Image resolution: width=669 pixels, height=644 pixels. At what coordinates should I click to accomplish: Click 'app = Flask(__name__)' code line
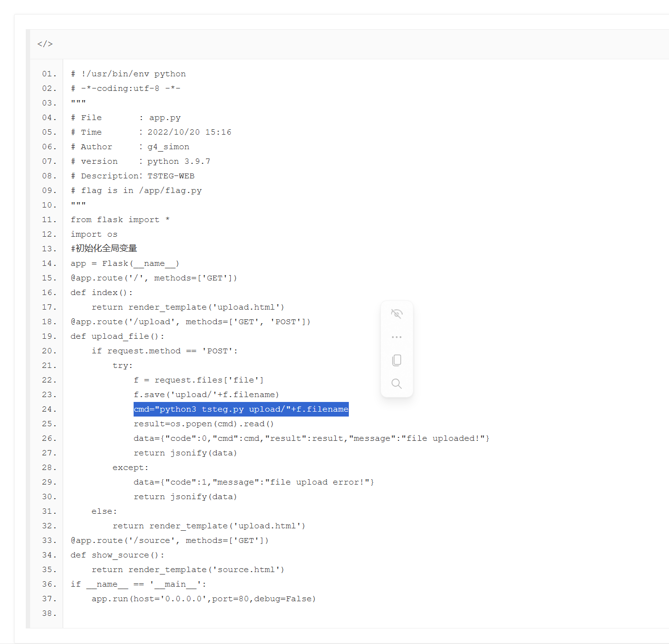125,263
